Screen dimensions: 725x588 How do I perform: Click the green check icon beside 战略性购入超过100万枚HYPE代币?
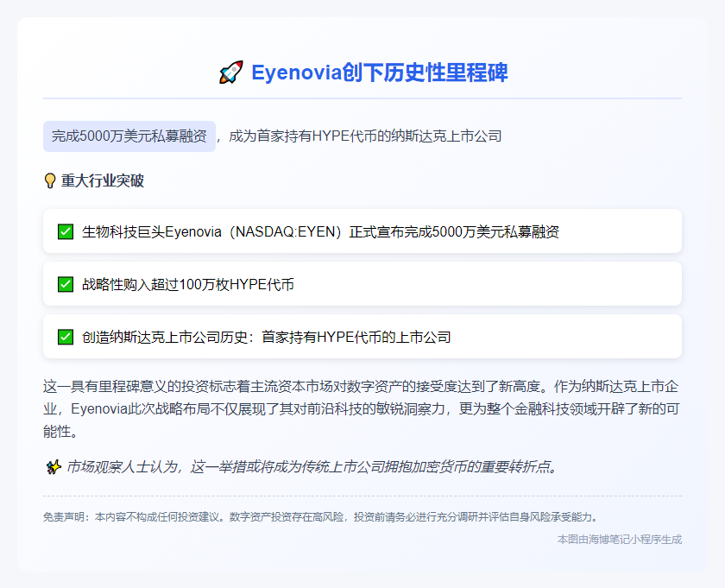[x=66, y=284]
